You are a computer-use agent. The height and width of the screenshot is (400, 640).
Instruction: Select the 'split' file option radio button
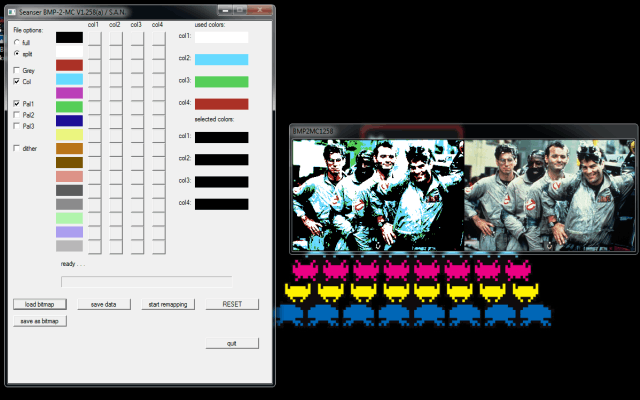tap(17, 53)
